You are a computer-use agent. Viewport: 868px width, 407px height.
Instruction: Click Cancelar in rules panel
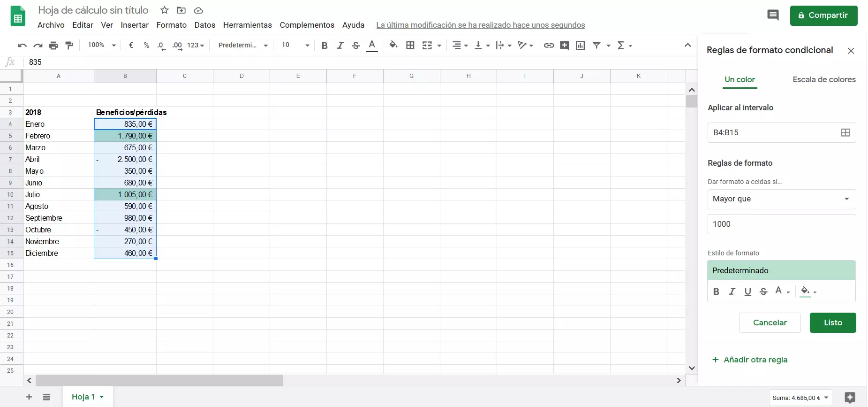pyautogui.click(x=770, y=323)
